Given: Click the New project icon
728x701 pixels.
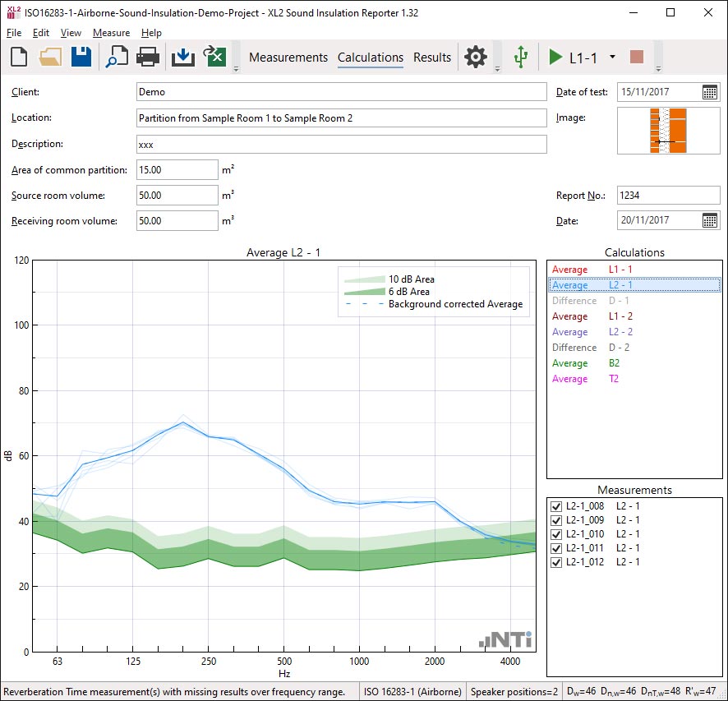Looking at the screenshot, I should pyautogui.click(x=20, y=57).
